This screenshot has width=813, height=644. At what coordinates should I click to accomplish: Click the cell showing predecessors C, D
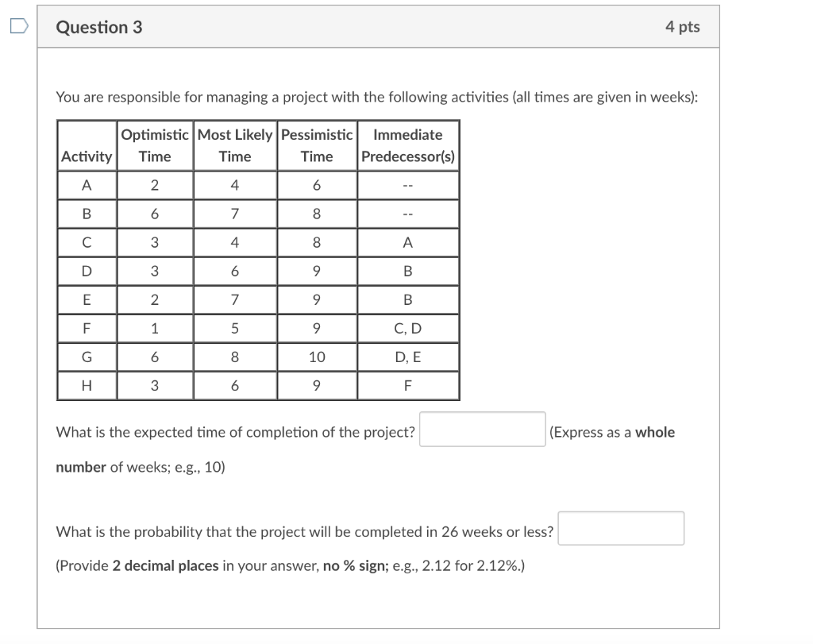(407, 328)
